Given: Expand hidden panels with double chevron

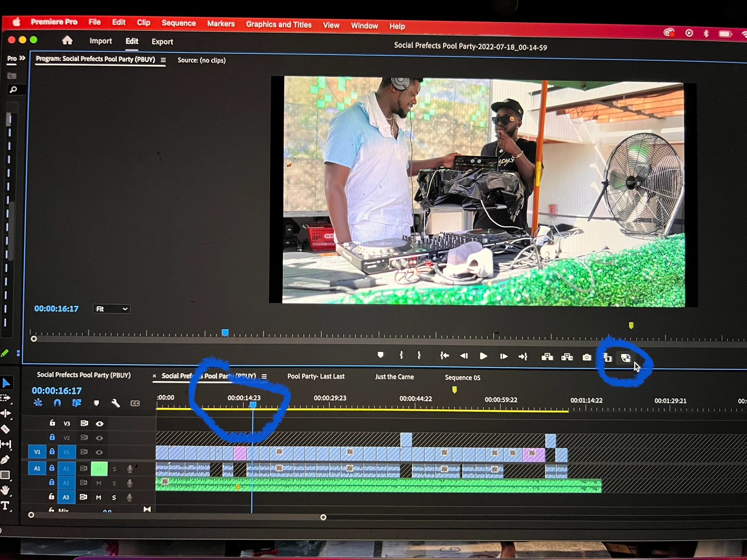Looking at the screenshot, I should click(22, 58).
